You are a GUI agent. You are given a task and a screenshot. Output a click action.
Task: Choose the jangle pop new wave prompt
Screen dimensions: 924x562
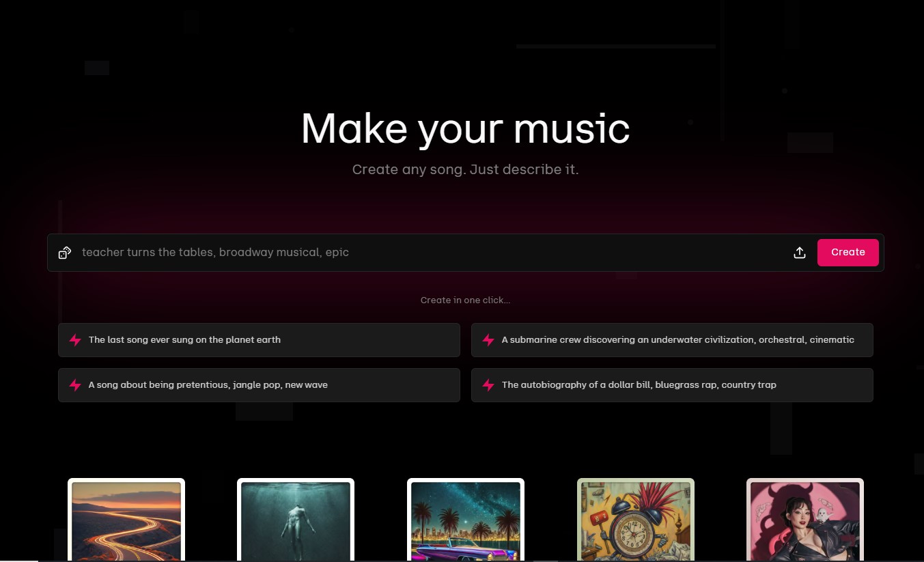(259, 385)
